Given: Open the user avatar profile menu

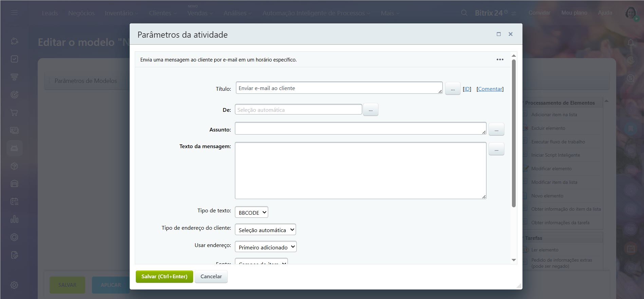Looking at the screenshot, I should pyautogui.click(x=631, y=13).
